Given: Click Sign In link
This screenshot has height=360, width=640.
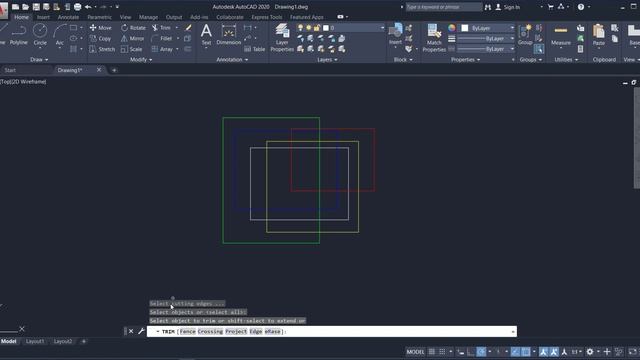Looking at the screenshot, I should 511,7.
